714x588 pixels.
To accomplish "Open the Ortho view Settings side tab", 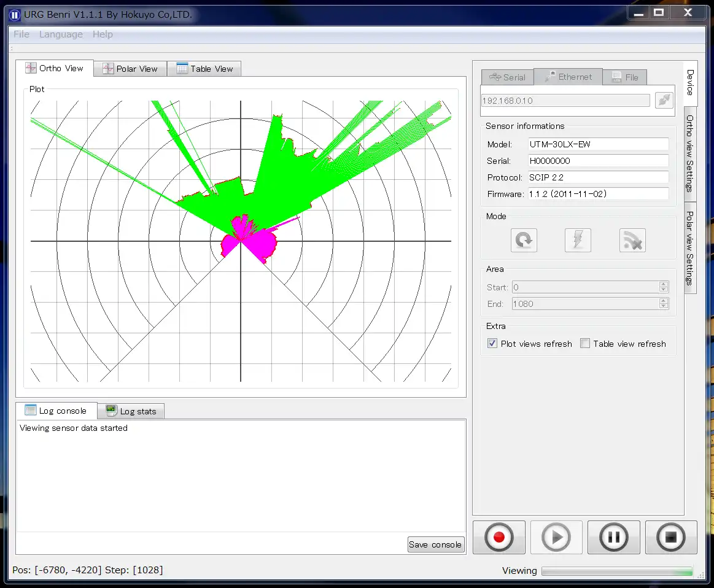I will (x=690, y=154).
